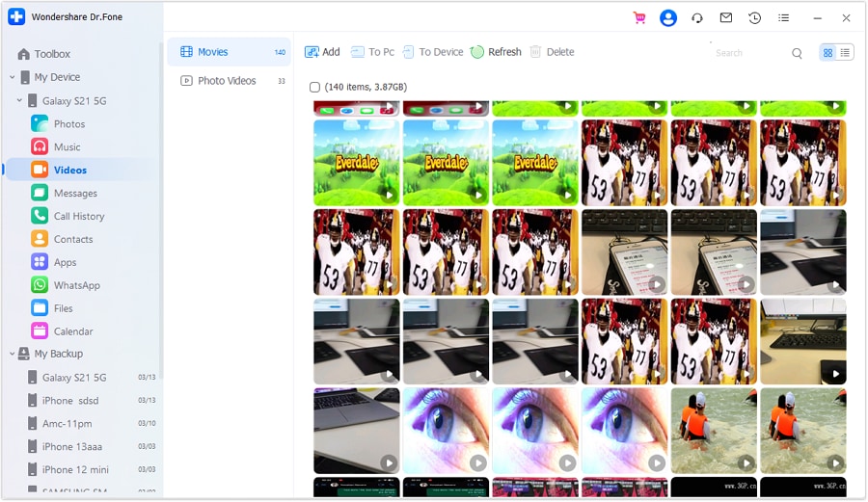868x502 pixels.
Task: Refresh the video list
Action: [496, 52]
